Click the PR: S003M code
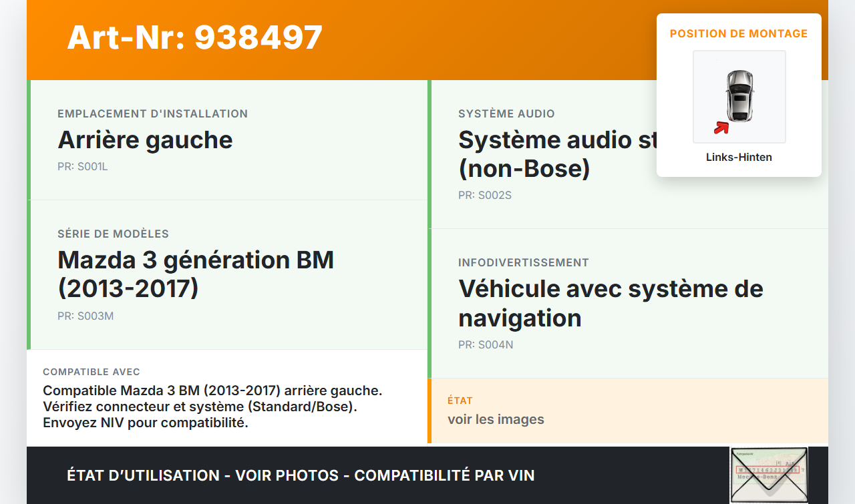This screenshot has height=504, width=855. point(85,316)
